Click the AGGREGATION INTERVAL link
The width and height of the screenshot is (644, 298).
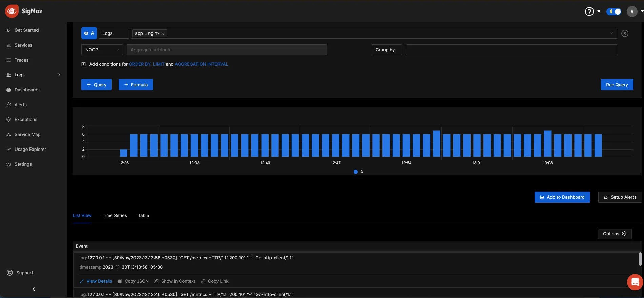[x=201, y=64]
